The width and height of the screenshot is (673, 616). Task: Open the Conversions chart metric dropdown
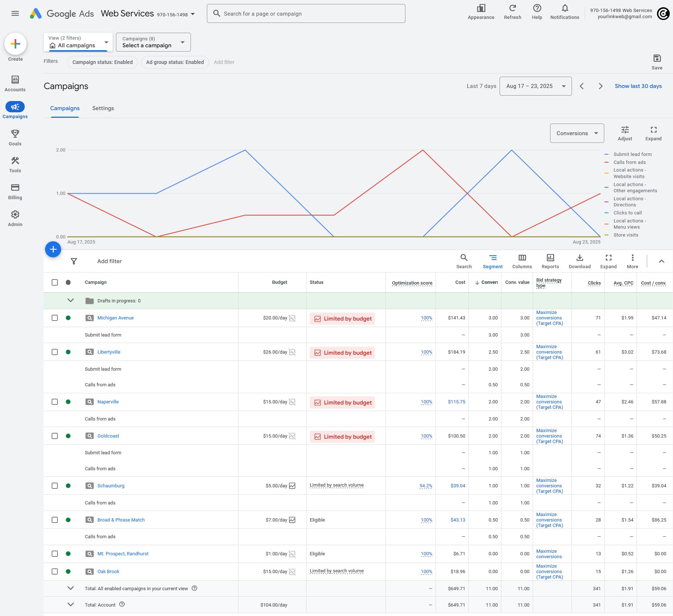coord(577,133)
